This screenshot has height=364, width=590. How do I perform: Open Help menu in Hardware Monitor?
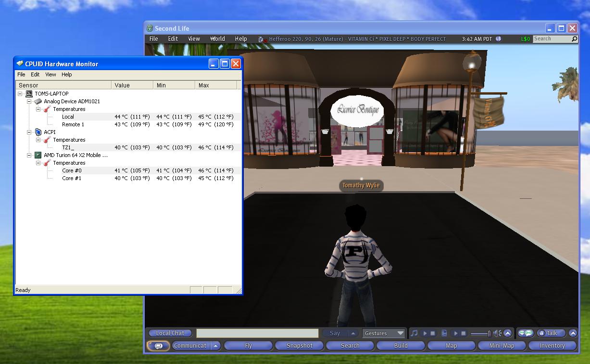point(67,74)
